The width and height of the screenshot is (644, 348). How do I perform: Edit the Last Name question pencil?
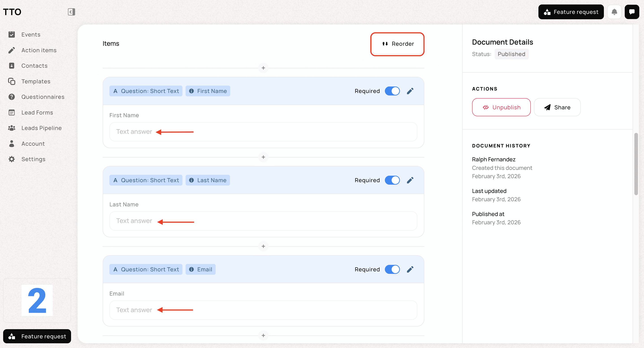point(410,180)
